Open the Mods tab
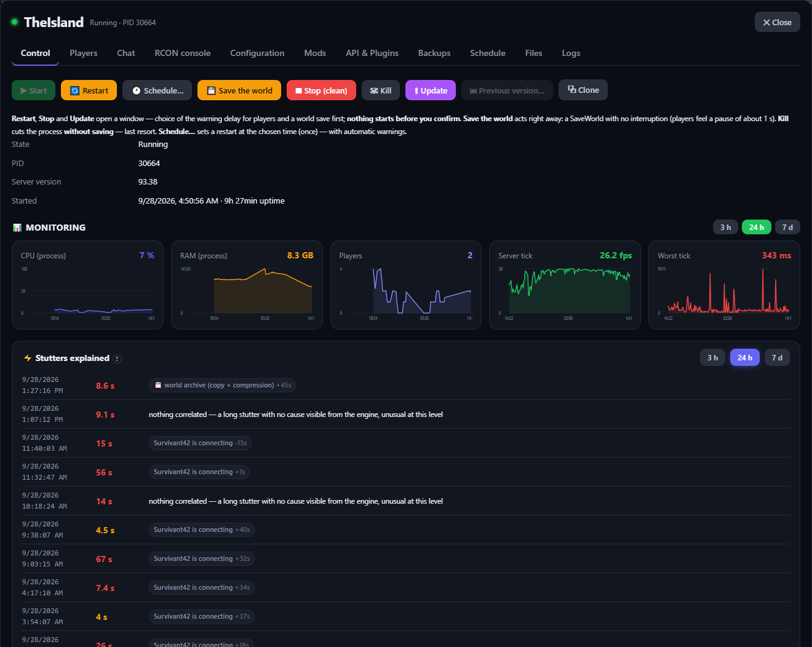The image size is (812, 647). (x=315, y=53)
